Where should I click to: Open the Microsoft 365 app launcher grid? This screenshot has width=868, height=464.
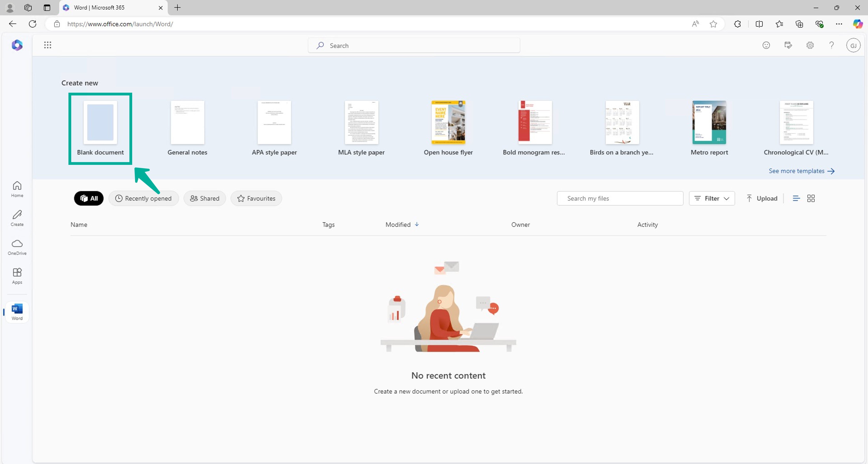(48, 45)
